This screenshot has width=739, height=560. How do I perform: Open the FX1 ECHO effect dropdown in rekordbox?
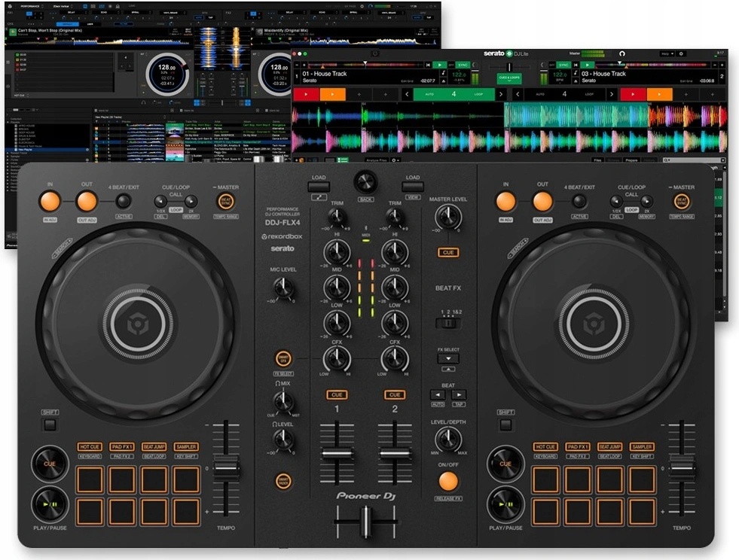pyautogui.click(x=105, y=13)
